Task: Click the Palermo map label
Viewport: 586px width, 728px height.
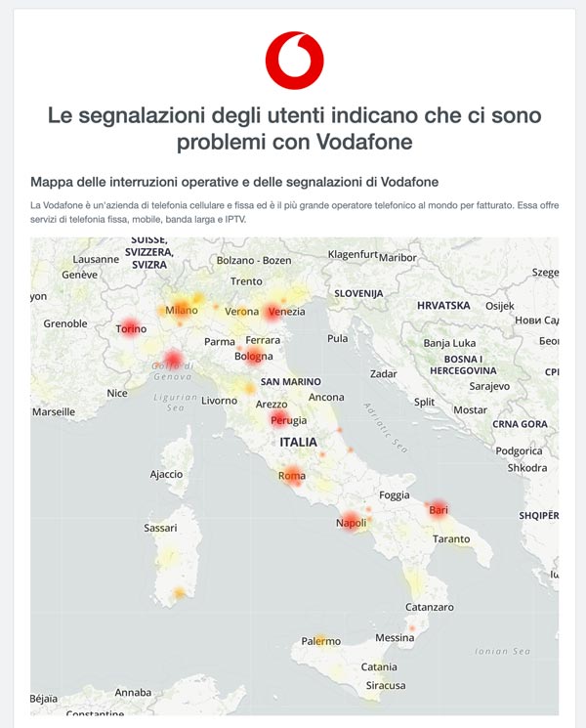Action: tap(321, 641)
